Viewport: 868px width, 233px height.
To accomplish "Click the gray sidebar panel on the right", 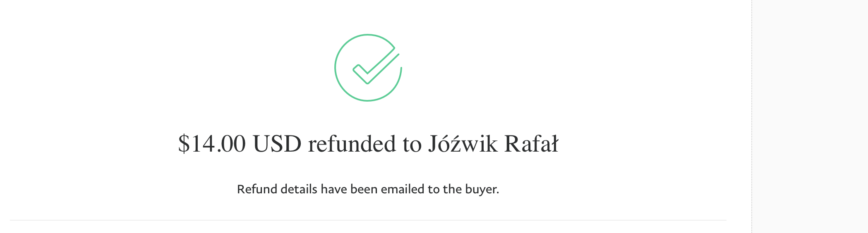I will pos(810,116).
